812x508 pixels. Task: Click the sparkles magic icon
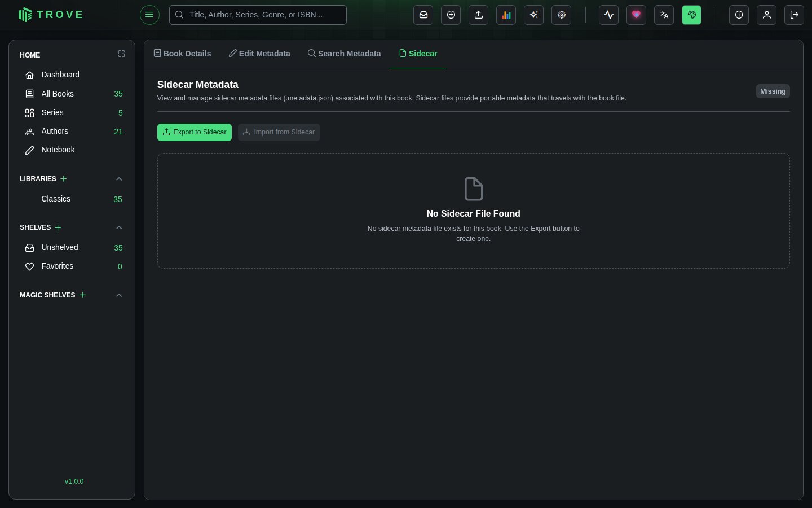[x=534, y=15]
